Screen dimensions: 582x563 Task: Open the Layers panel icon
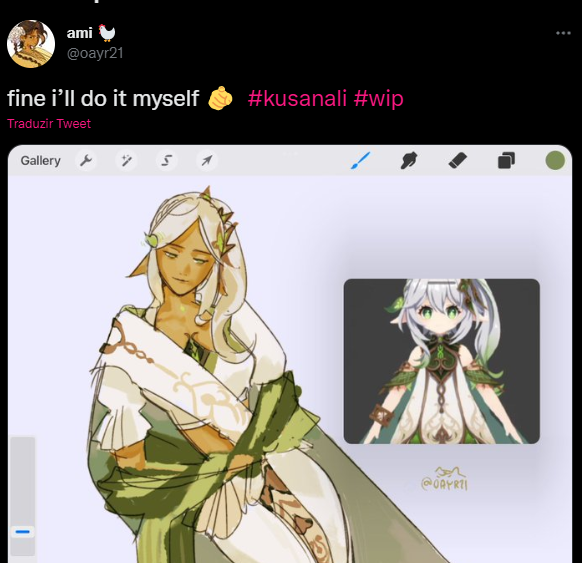click(x=506, y=161)
